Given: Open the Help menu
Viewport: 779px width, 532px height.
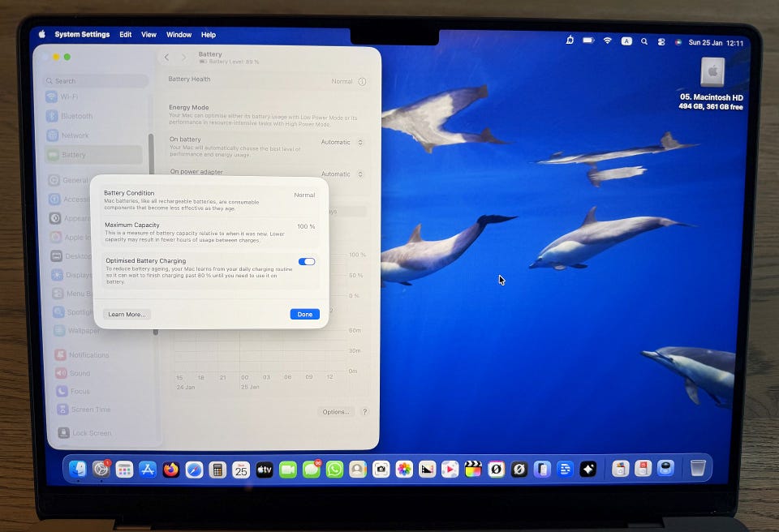Looking at the screenshot, I should pyautogui.click(x=209, y=35).
